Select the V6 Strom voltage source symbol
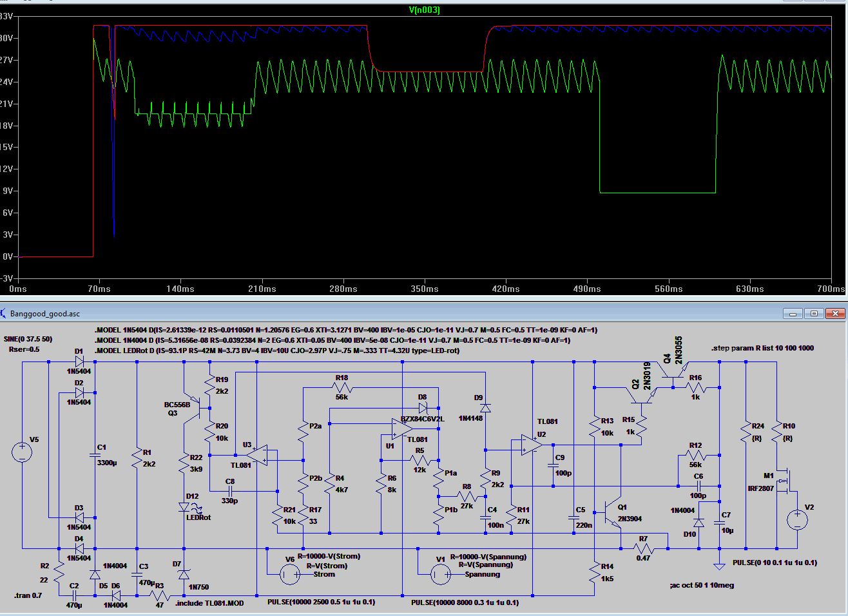The image size is (848, 616). (x=289, y=573)
